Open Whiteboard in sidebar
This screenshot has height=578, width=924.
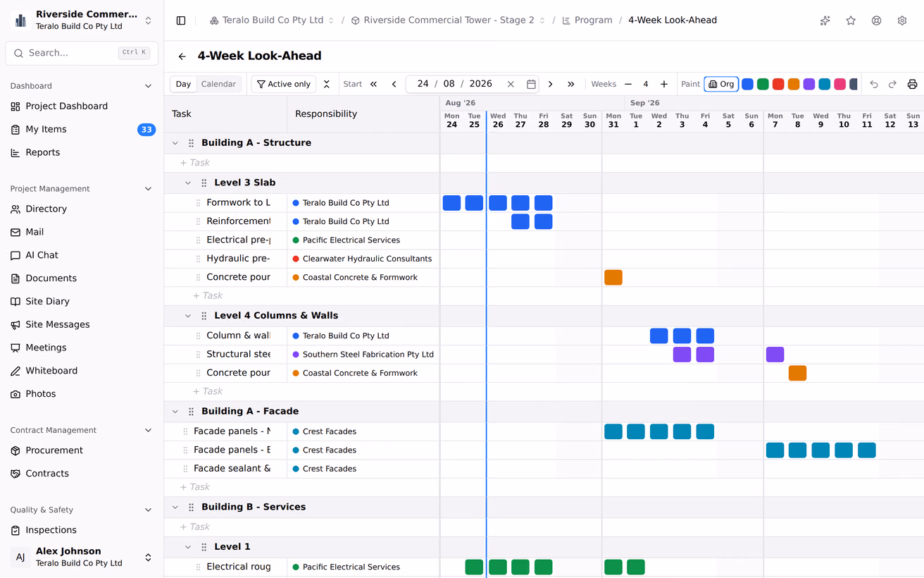pos(82,371)
